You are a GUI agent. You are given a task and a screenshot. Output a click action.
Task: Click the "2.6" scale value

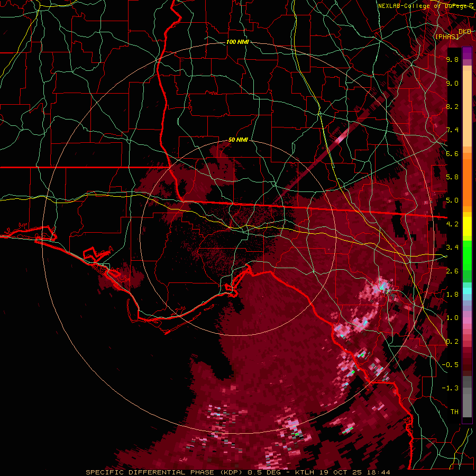point(452,271)
